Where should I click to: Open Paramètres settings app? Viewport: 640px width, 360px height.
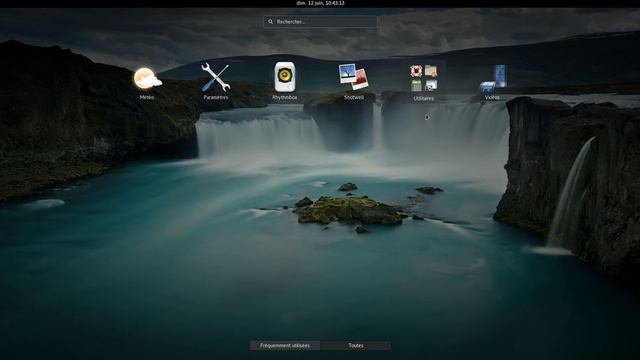tap(216, 81)
